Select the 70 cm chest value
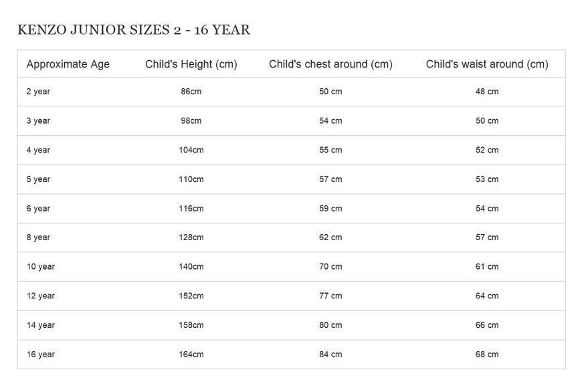Image resolution: width=582 pixels, height=392 pixels. point(330,266)
